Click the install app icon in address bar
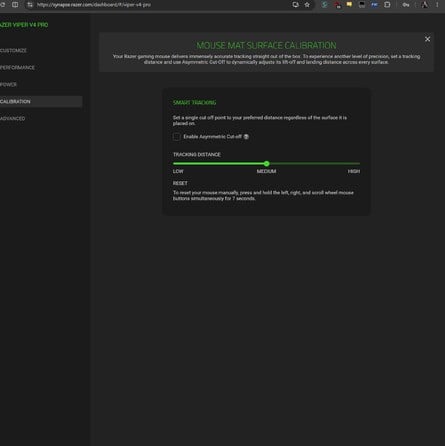 coord(295,5)
